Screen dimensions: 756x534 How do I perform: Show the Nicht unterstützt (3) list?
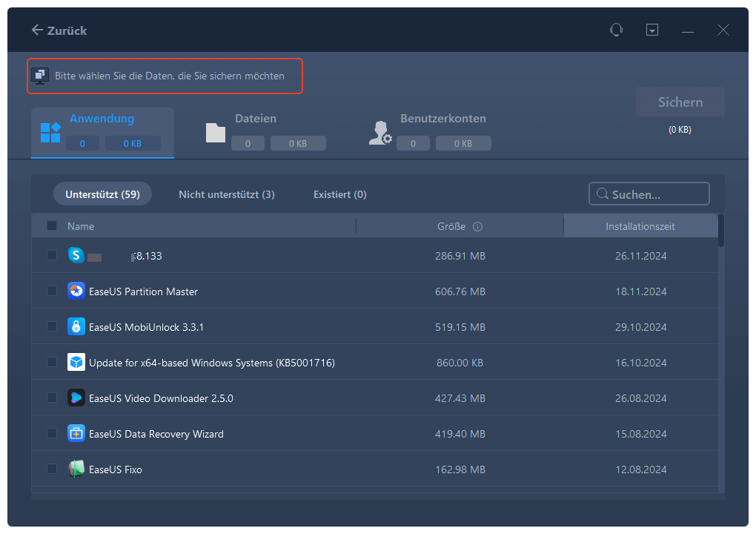coord(227,194)
